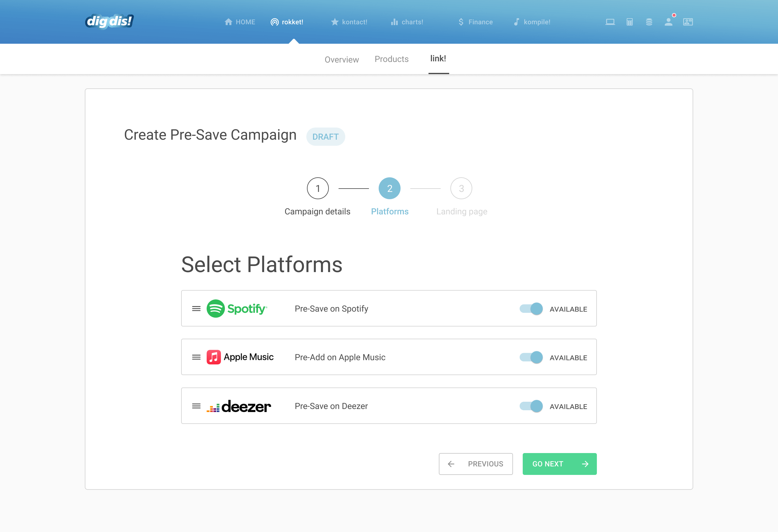Grab the reorder handle on Deezer row
Viewport: 778px width, 532px height.
click(x=196, y=406)
